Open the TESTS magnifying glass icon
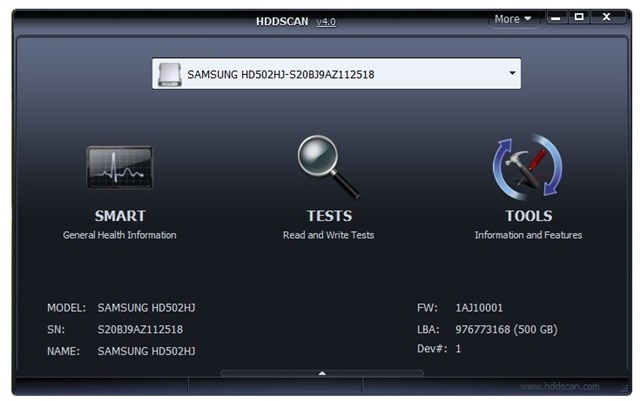The width and height of the screenshot is (640, 401). [x=329, y=167]
